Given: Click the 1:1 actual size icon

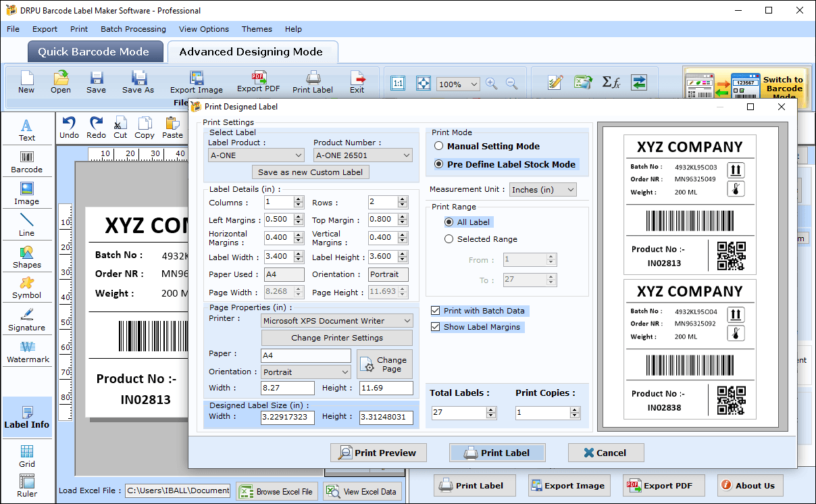Looking at the screenshot, I should (398, 83).
